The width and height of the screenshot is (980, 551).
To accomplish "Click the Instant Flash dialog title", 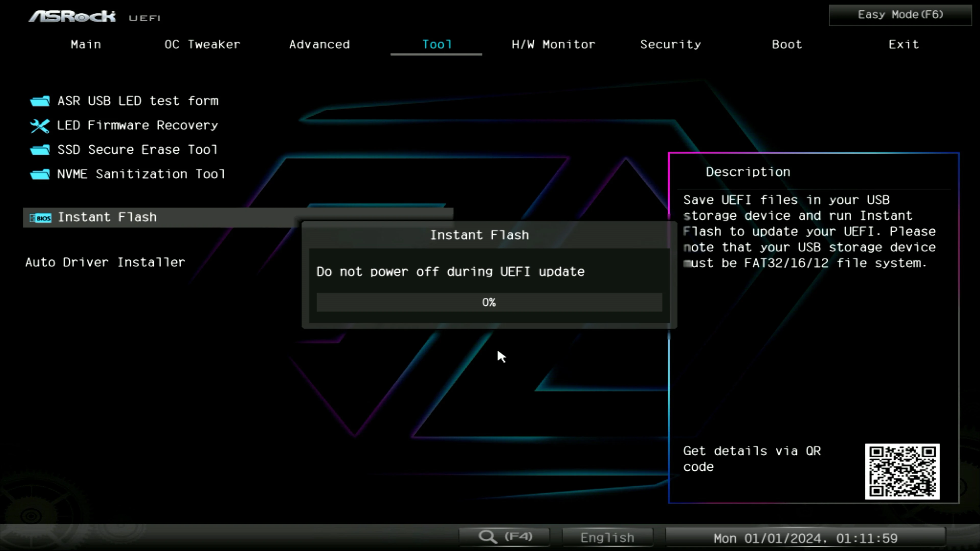I will tap(479, 235).
